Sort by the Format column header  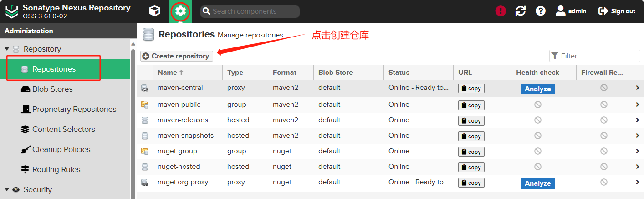tap(291, 73)
